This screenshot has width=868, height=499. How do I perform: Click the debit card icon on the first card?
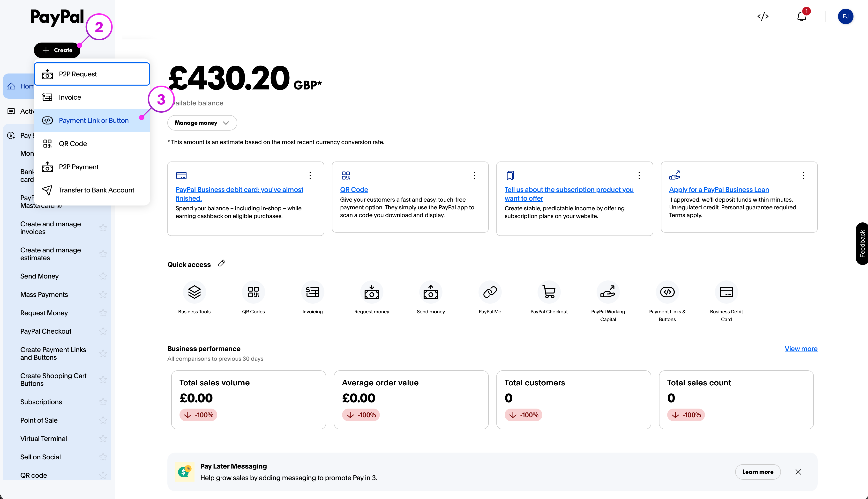181,176
